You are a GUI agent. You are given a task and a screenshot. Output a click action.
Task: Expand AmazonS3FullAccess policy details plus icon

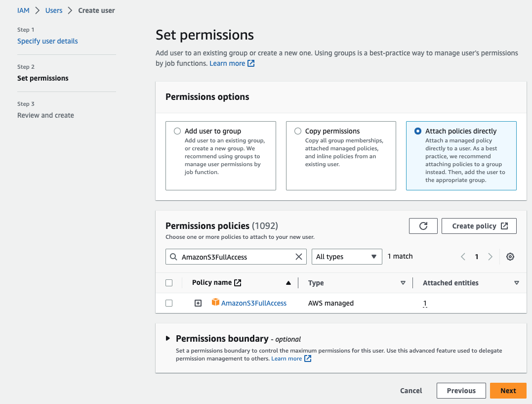point(198,303)
